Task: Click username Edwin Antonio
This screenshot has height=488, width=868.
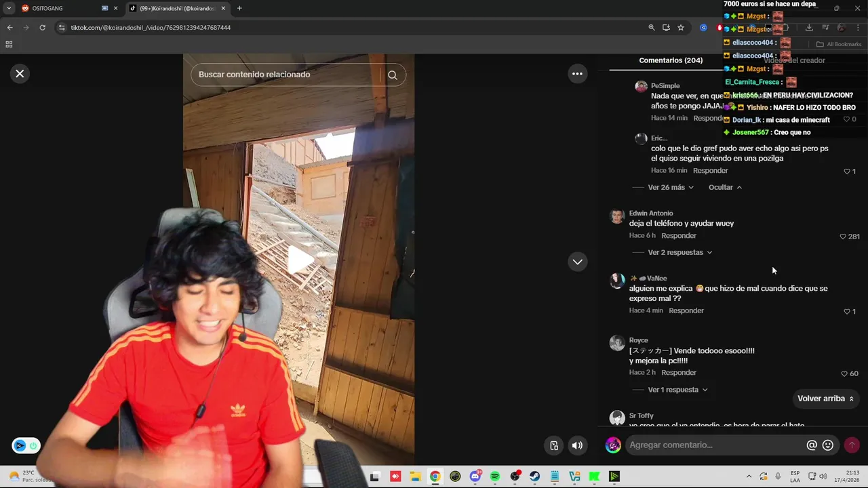Action: point(651,213)
